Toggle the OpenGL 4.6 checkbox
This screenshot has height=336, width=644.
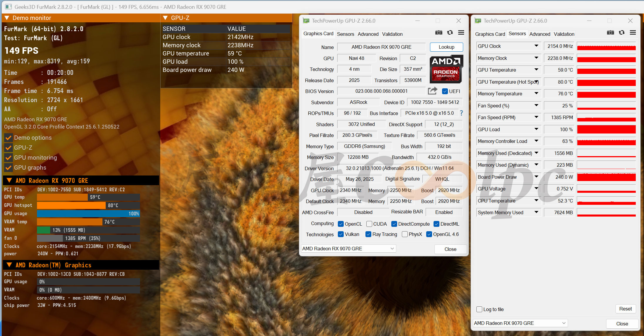tap(429, 234)
